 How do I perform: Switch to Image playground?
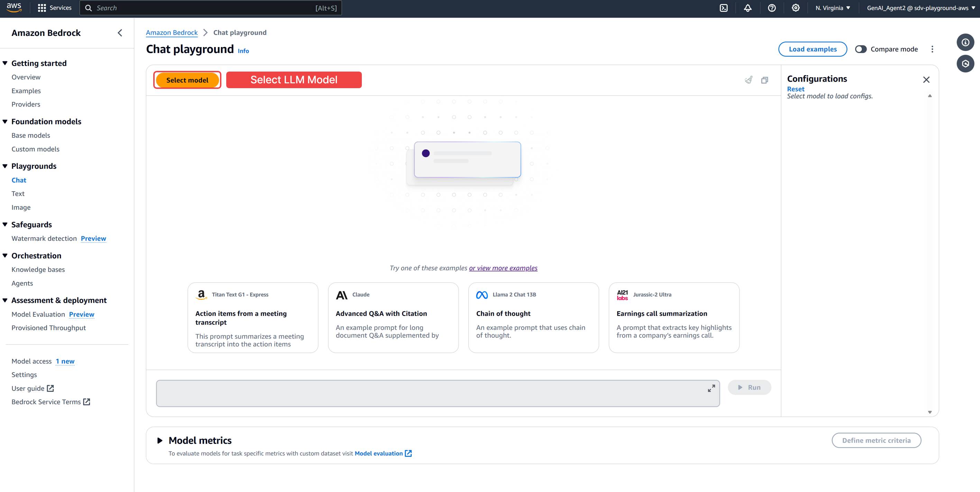coord(21,207)
